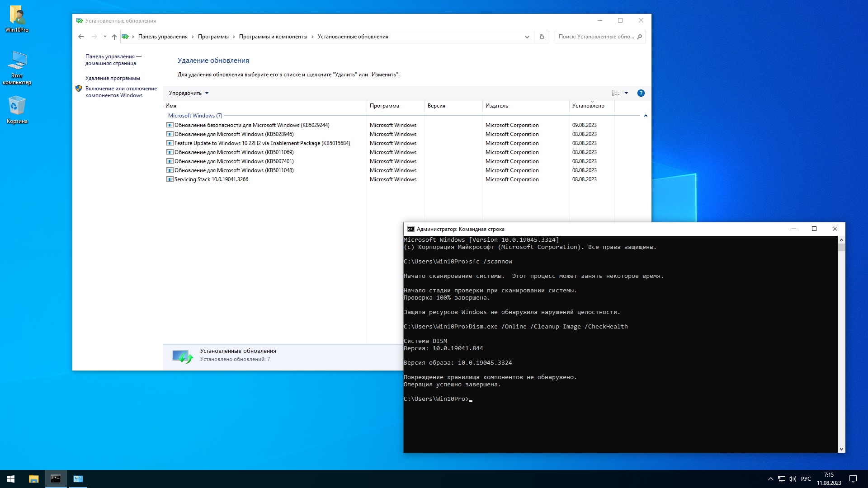Click 'Установленные обновления' breadcrumb

[353, 37]
